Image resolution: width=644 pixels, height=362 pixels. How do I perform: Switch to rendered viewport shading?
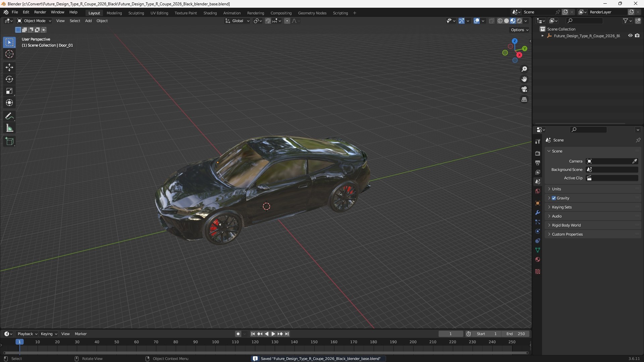(x=519, y=21)
